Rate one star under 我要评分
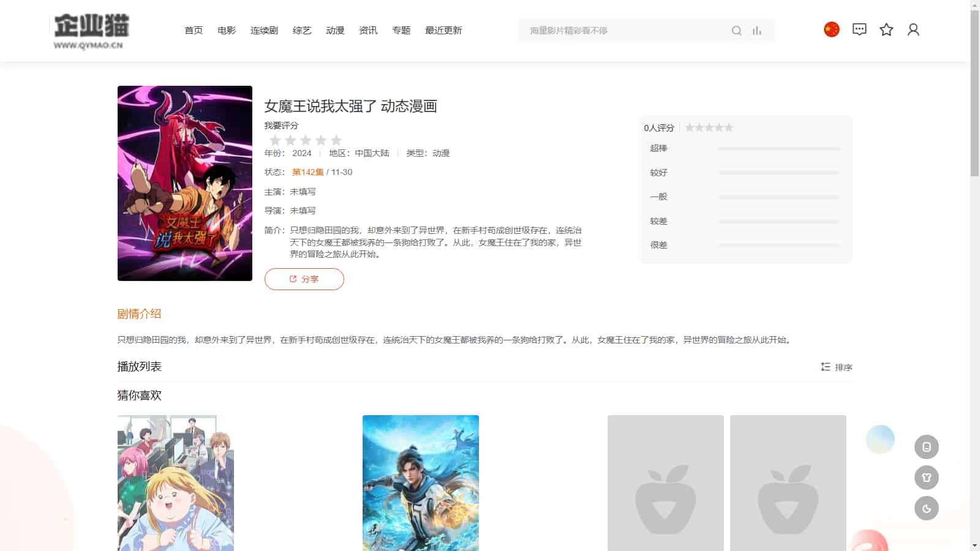The image size is (980, 551). pyautogui.click(x=275, y=140)
